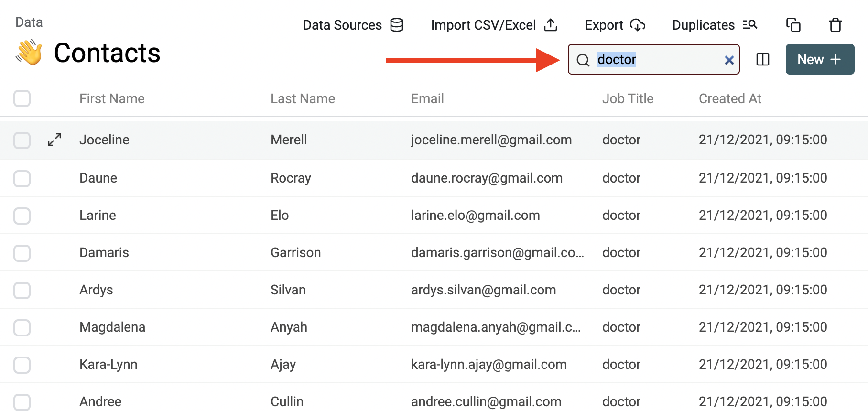
Task: Select the first name Joceline
Action: click(x=104, y=140)
